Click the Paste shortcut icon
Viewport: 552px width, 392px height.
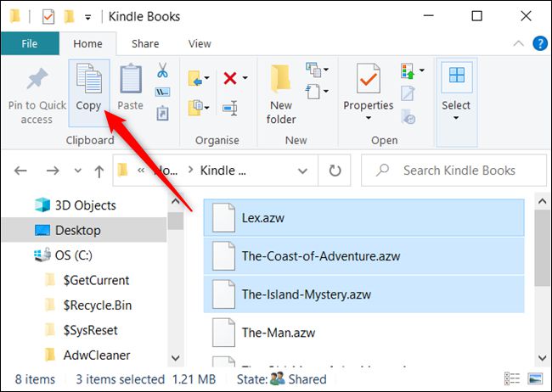(162, 114)
